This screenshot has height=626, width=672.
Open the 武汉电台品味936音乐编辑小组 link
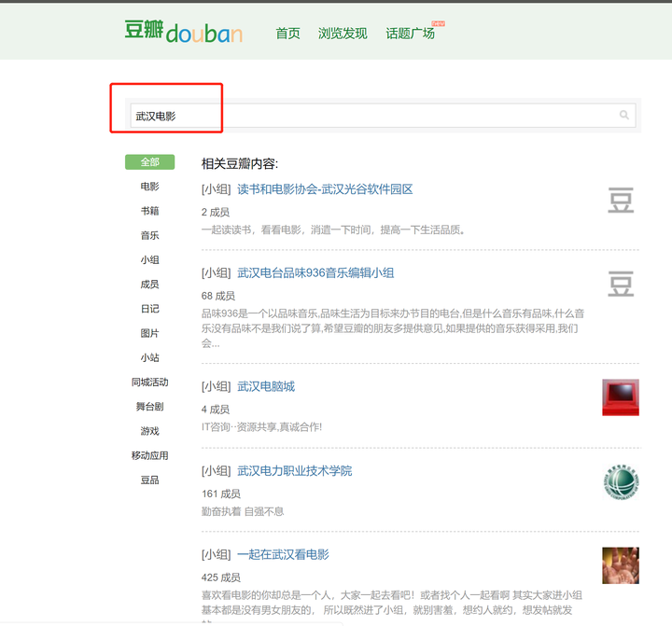point(315,273)
